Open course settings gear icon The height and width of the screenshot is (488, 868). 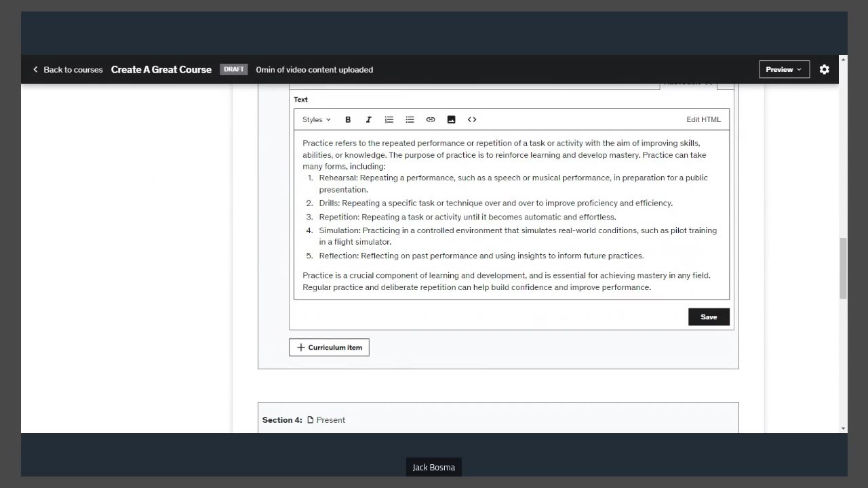pyautogui.click(x=825, y=69)
